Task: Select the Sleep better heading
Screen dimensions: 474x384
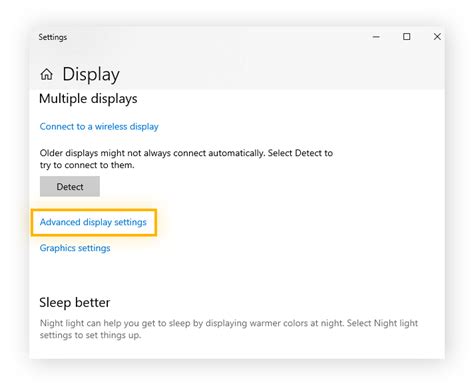Action: (x=74, y=302)
